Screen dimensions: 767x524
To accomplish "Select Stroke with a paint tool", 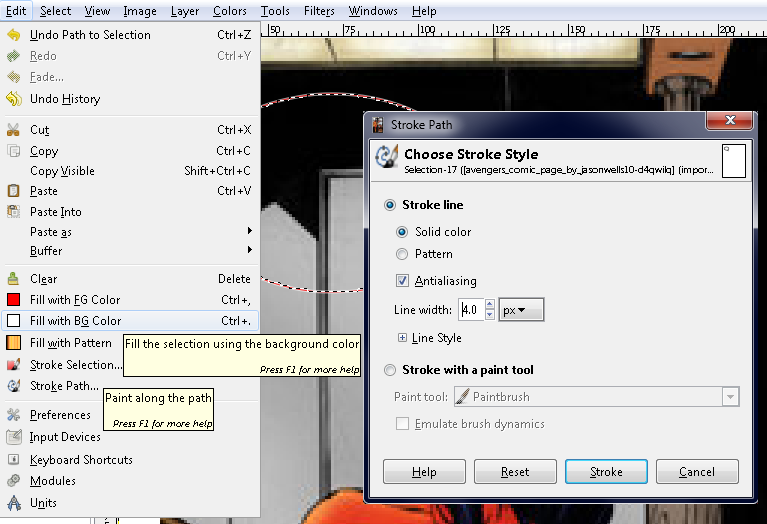I will coord(390,370).
